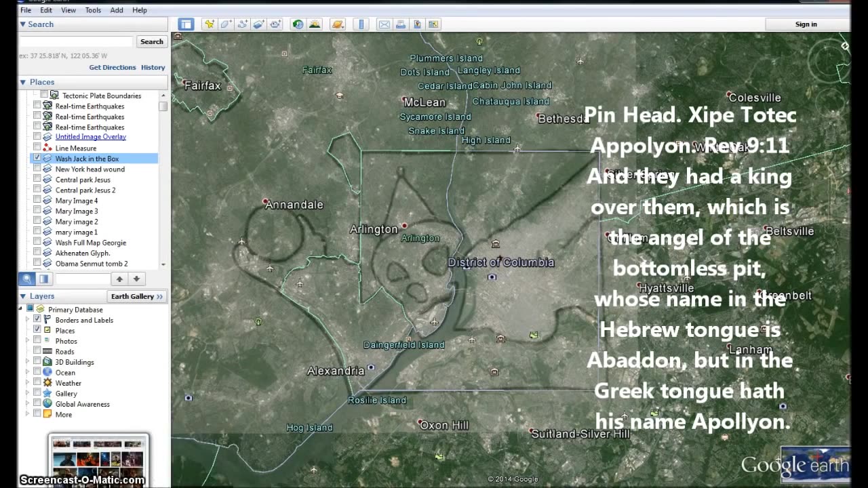The width and height of the screenshot is (868, 488).
Task: Click the Record a Tour icon
Action: [275, 24]
